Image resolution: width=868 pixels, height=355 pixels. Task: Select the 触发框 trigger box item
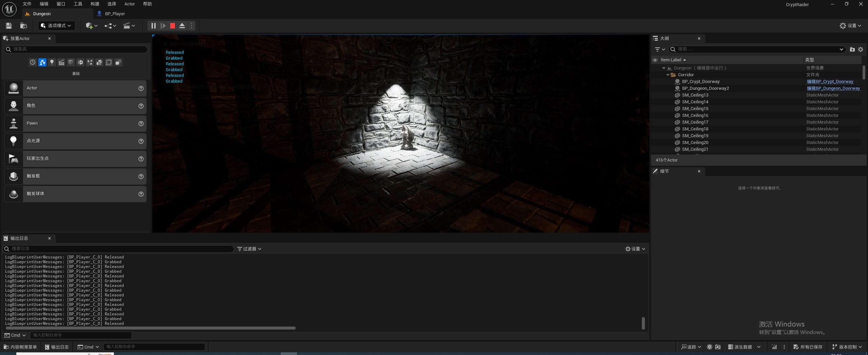click(x=75, y=176)
